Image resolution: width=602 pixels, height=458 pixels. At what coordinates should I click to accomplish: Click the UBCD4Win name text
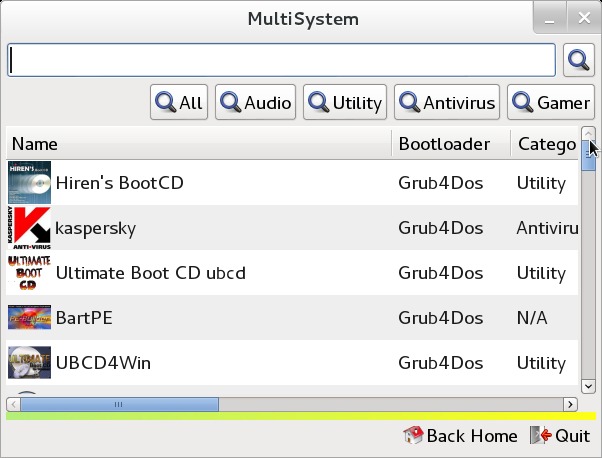[x=103, y=363]
